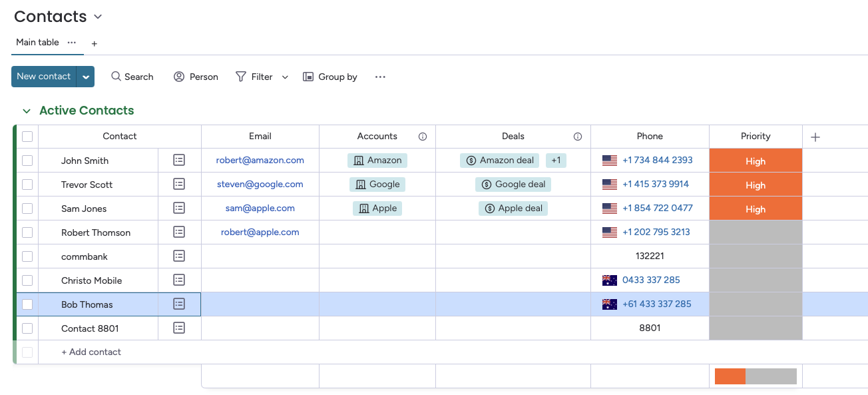This screenshot has width=868, height=395.
Task: Open the Contacts board title dropdown
Action: [x=99, y=17]
